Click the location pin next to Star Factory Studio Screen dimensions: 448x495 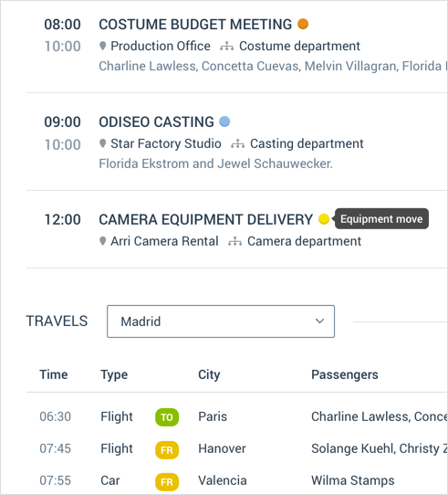coord(102,143)
